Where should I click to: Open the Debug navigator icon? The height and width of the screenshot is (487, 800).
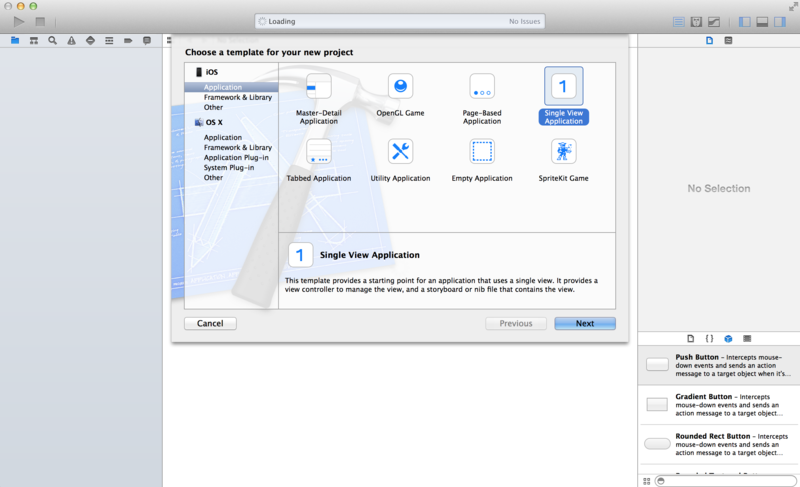[x=109, y=40]
